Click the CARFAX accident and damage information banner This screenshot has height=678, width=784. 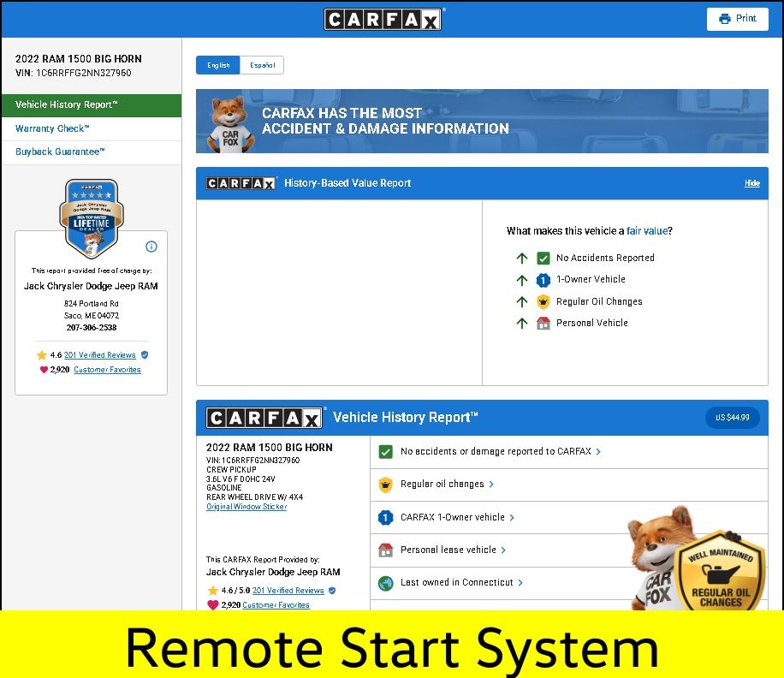click(482, 121)
